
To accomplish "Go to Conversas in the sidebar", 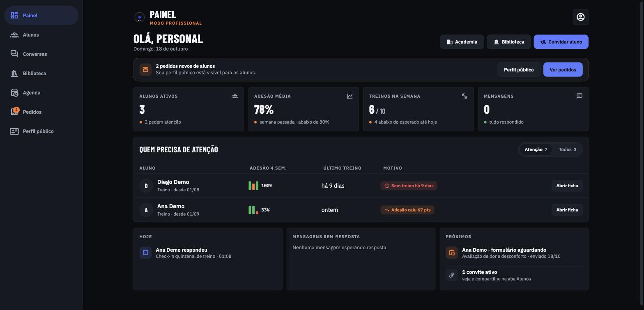I will tap(41, 54).
